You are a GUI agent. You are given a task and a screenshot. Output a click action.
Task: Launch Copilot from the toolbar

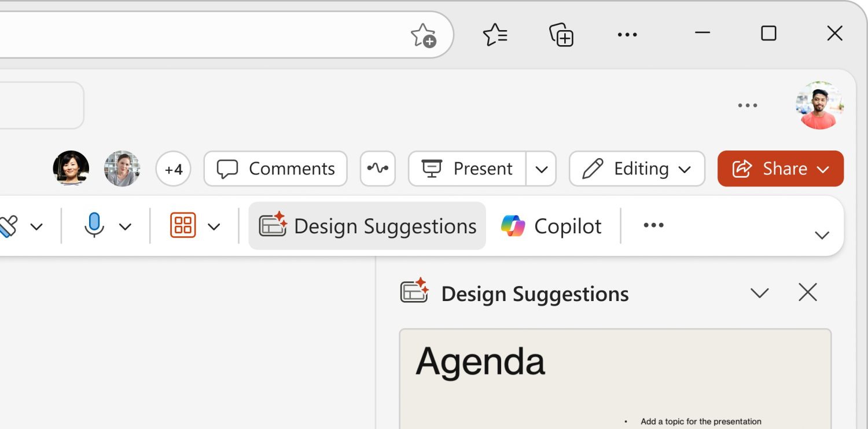click(x=551, y=226)
